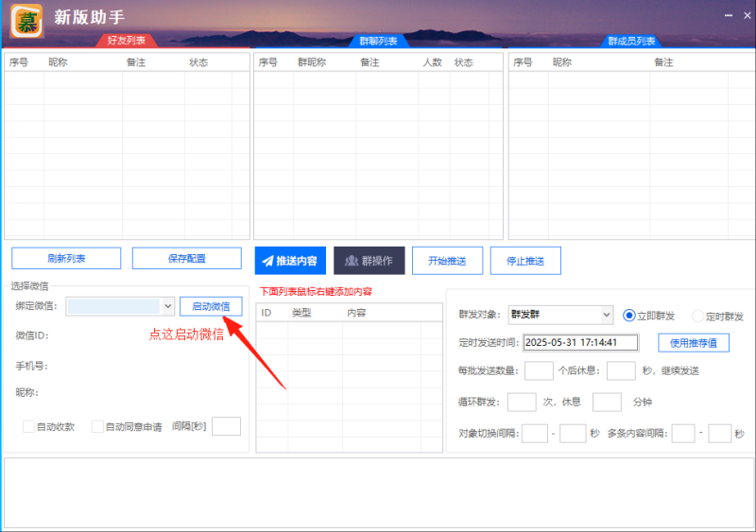Viewport: 756px width, 532px height.
Task: Click 人数 column header in group list
Action: [433, 62]
